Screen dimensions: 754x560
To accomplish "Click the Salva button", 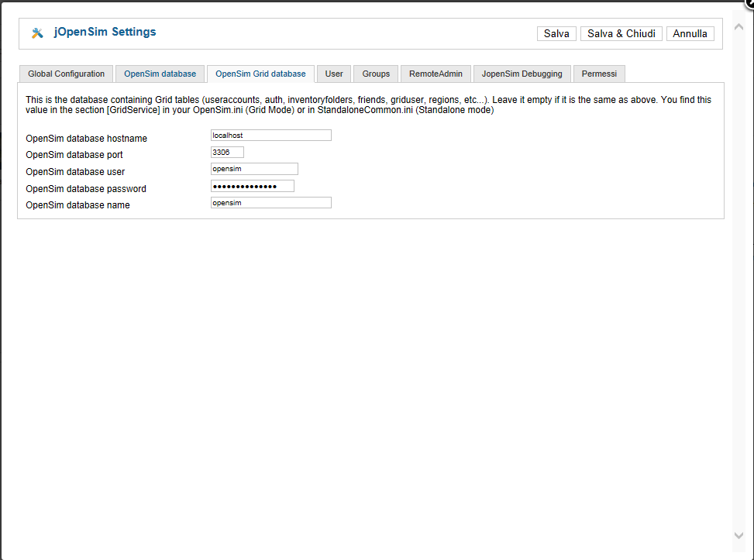I will 556,33.
